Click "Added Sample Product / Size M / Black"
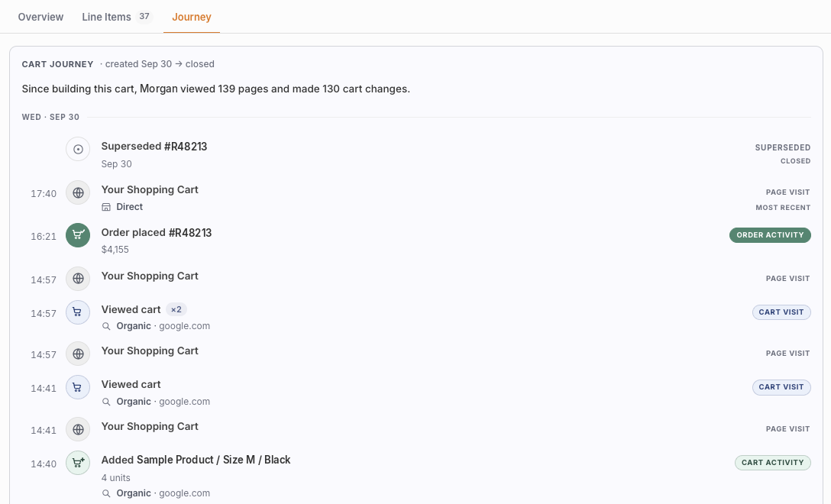The height and width of the screenshot is (504, 831). click(x=196, y=460)
